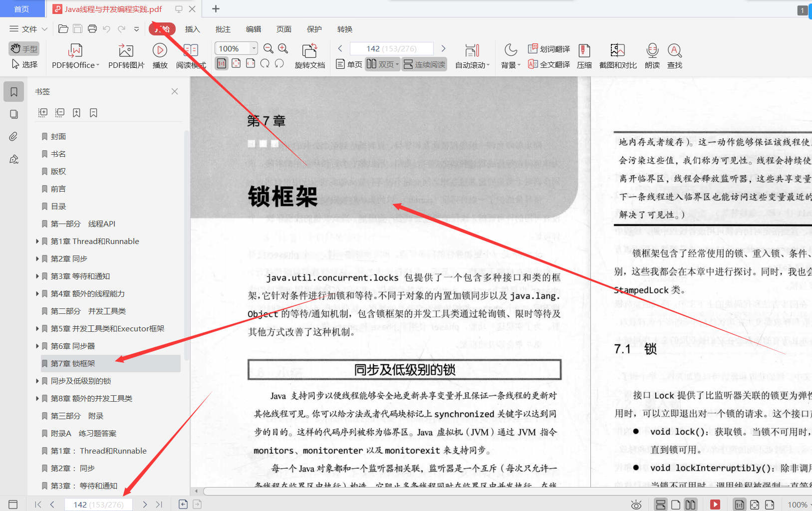Open the 旋转文档 rotate document tool
This screenshot has height=511, width=812.
click(309, 56)
